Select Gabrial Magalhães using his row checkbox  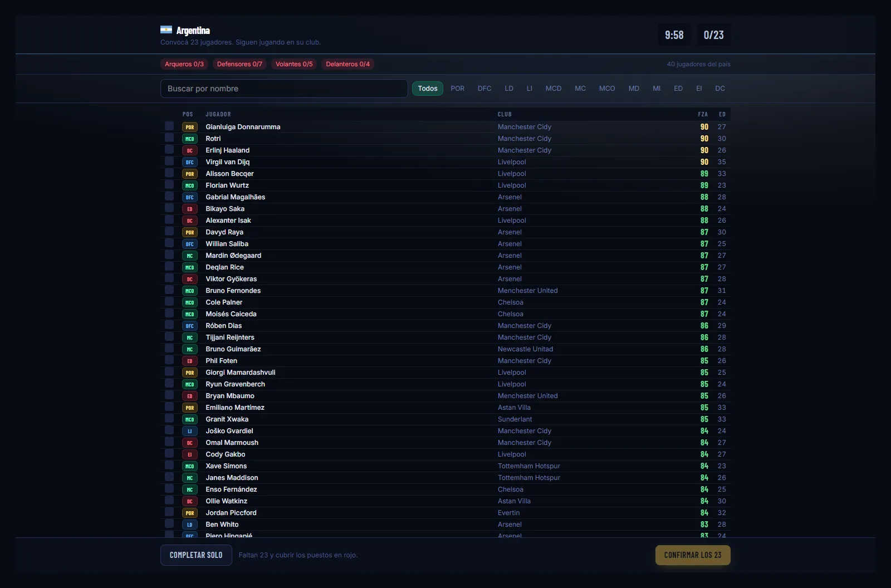click(x=169, y=197)
